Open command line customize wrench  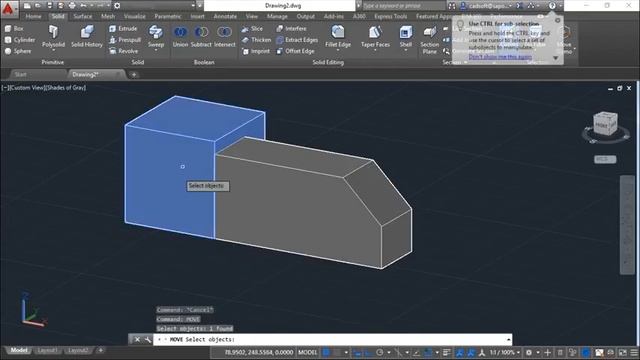[147, 340]
